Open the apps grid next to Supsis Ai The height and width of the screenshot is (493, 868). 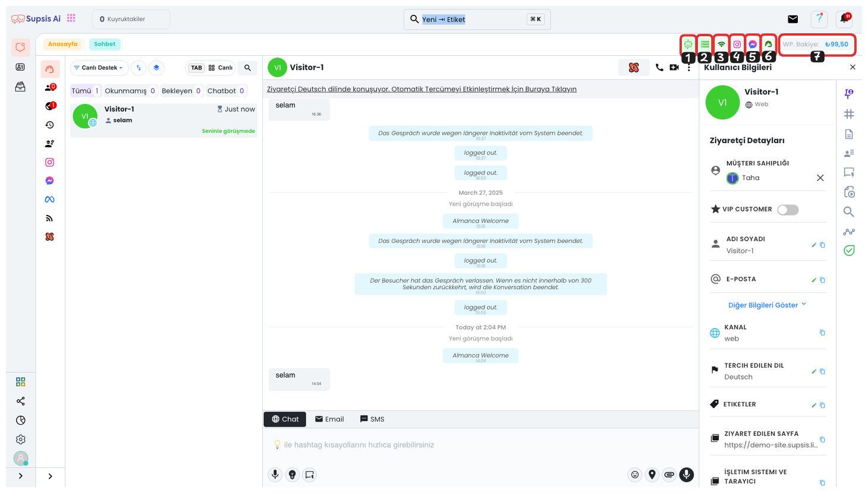71,18
